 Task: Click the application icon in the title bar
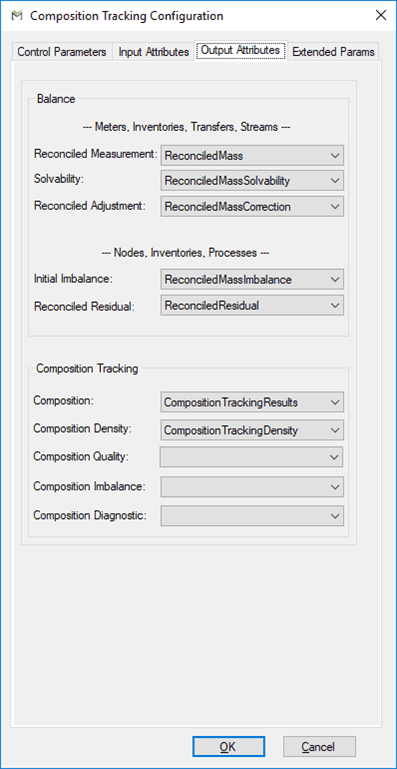[17, 16]
